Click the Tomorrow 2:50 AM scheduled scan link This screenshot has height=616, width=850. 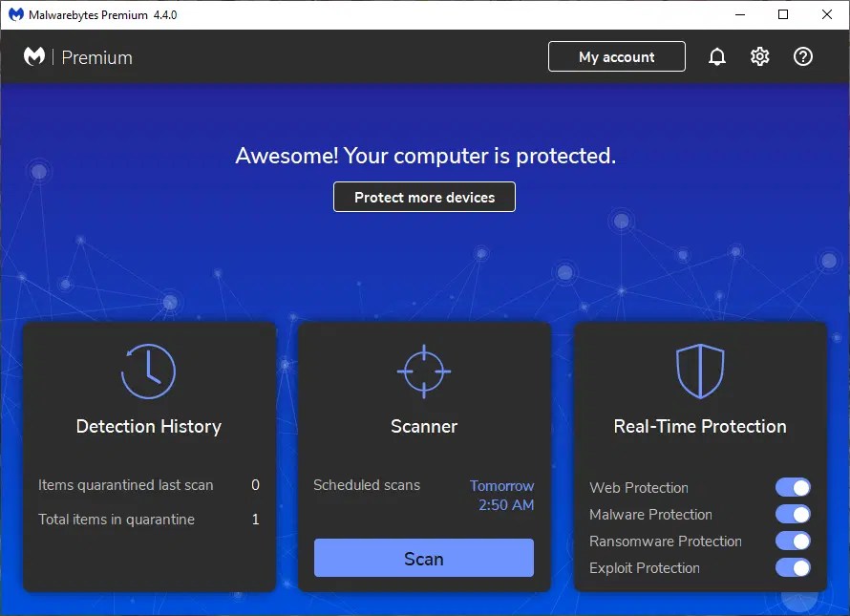pos(501,495)
